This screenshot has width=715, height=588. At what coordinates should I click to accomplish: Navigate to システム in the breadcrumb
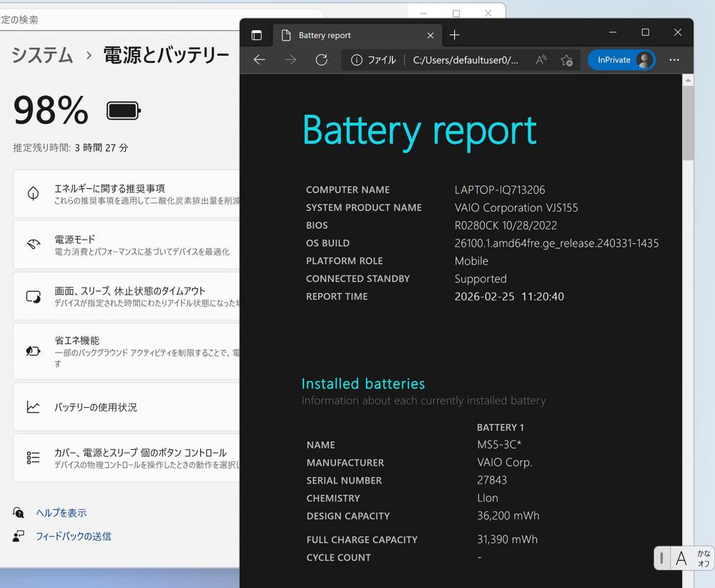tap(42, 56)
